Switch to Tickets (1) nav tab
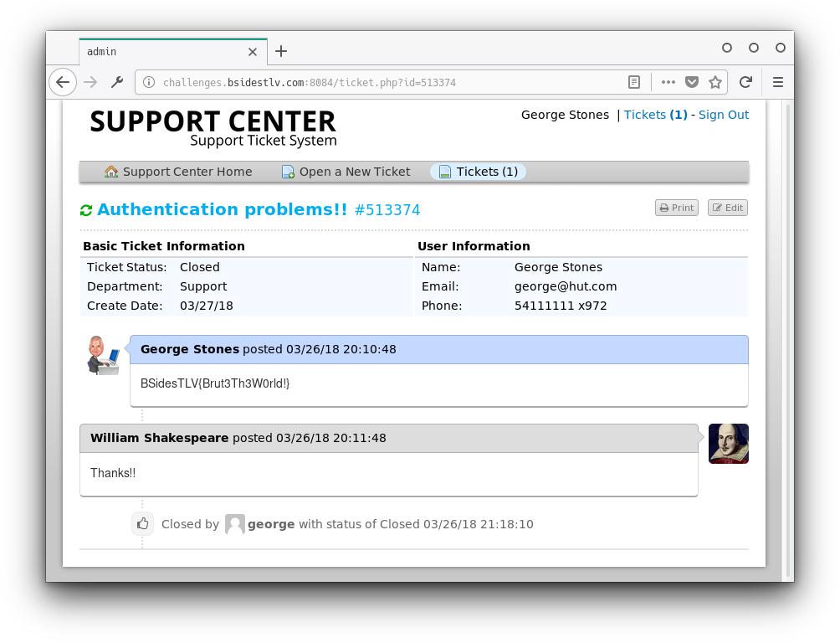 pos(479,172)
